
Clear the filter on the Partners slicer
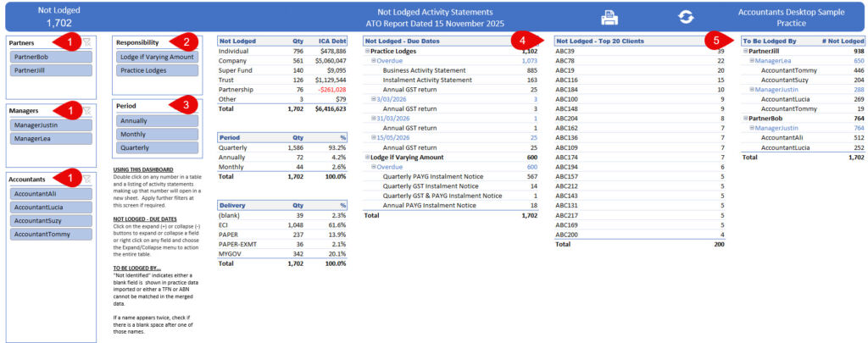coord(86,41)
